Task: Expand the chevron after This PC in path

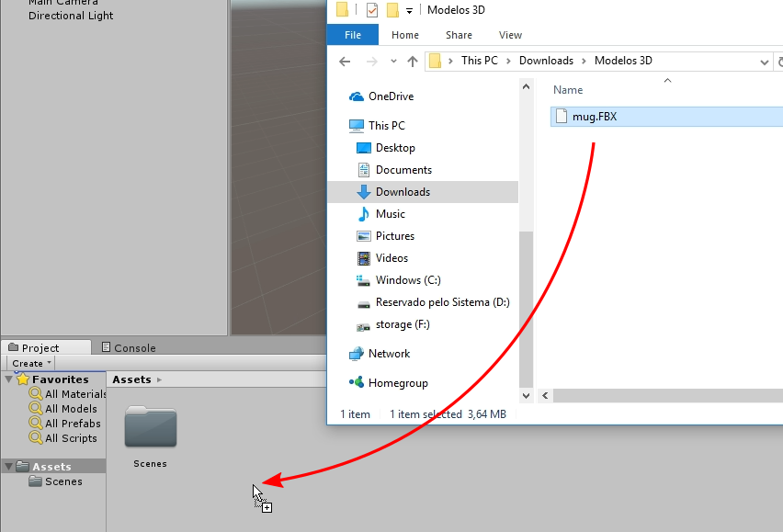Action: click(508, 61)
